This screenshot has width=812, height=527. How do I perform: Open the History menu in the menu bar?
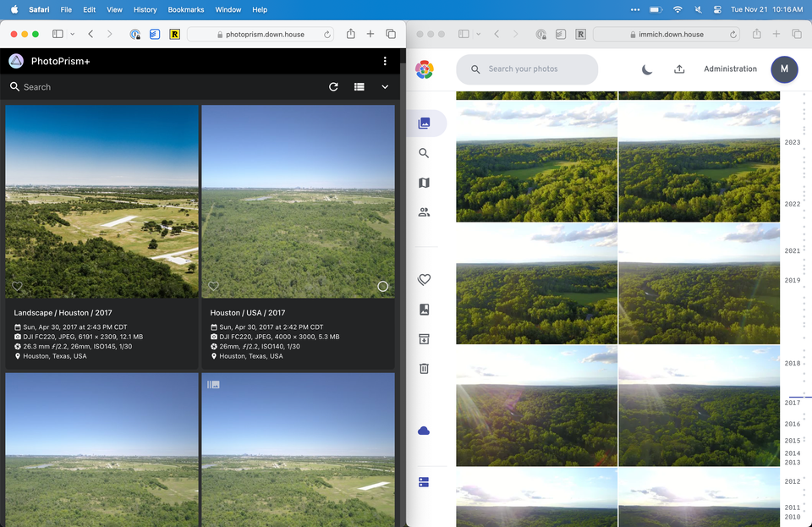click(x=145, y=9)
